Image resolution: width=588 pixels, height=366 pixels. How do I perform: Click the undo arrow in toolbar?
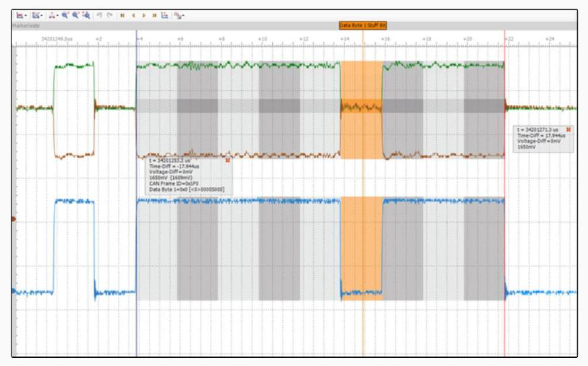[99, 15]
